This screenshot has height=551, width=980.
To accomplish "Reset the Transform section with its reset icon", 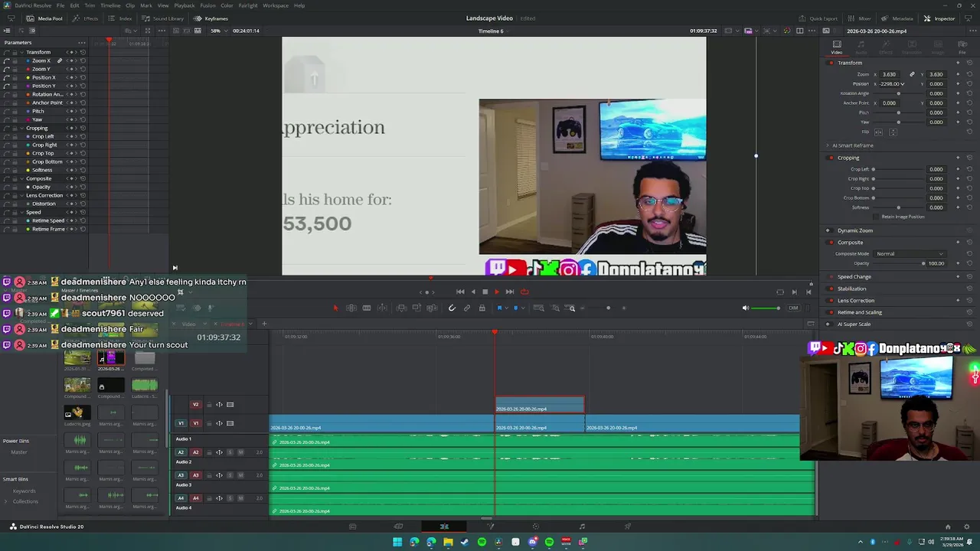I will pos(969,63).
